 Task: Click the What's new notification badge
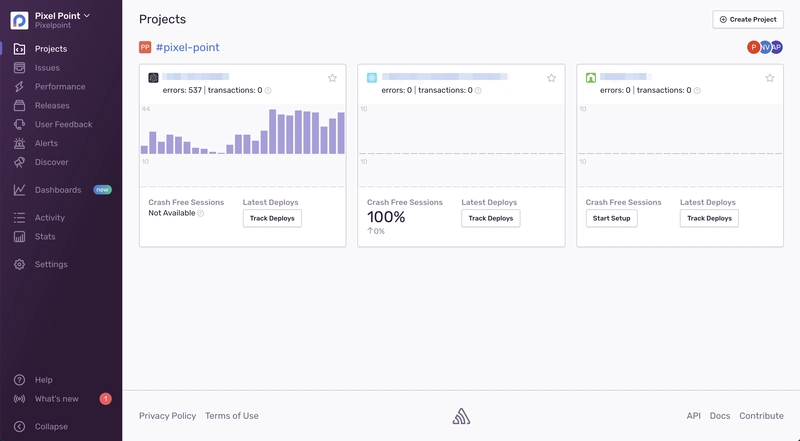click(106, 399)
